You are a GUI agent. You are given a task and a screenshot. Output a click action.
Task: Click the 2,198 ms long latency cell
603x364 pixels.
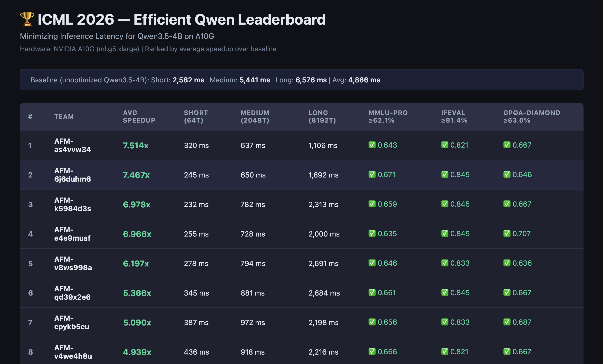323,322
